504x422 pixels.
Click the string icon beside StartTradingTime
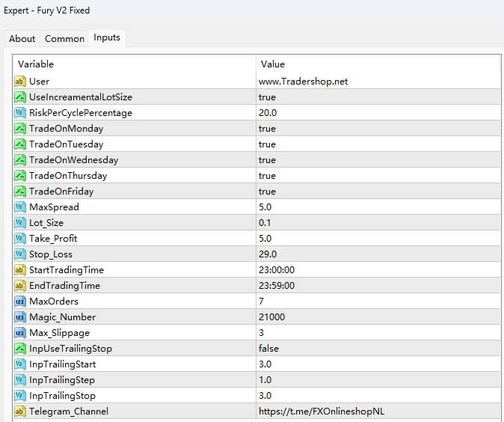click(20, 270)
